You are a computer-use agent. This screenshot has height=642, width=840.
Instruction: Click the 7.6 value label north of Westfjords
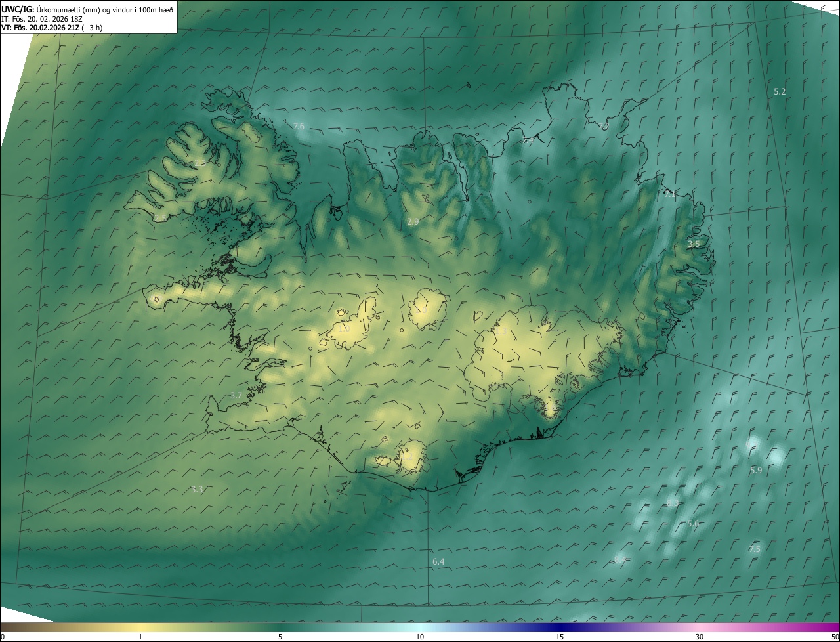[299, 126]
